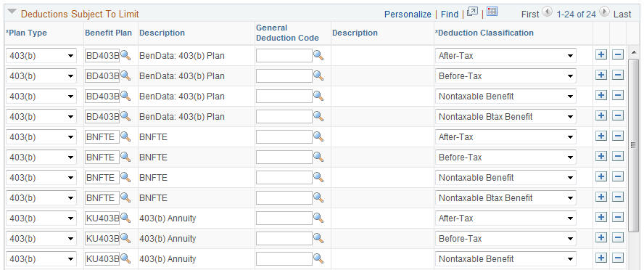Open the View All popup window icon

[473, 12]
